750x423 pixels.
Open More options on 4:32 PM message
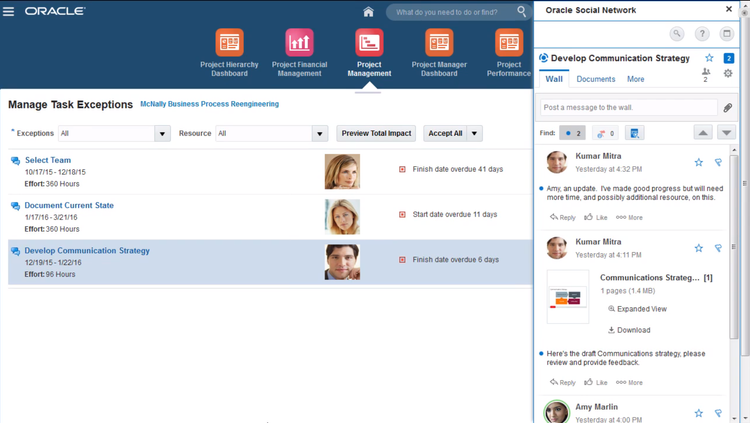tap(629, 217)
